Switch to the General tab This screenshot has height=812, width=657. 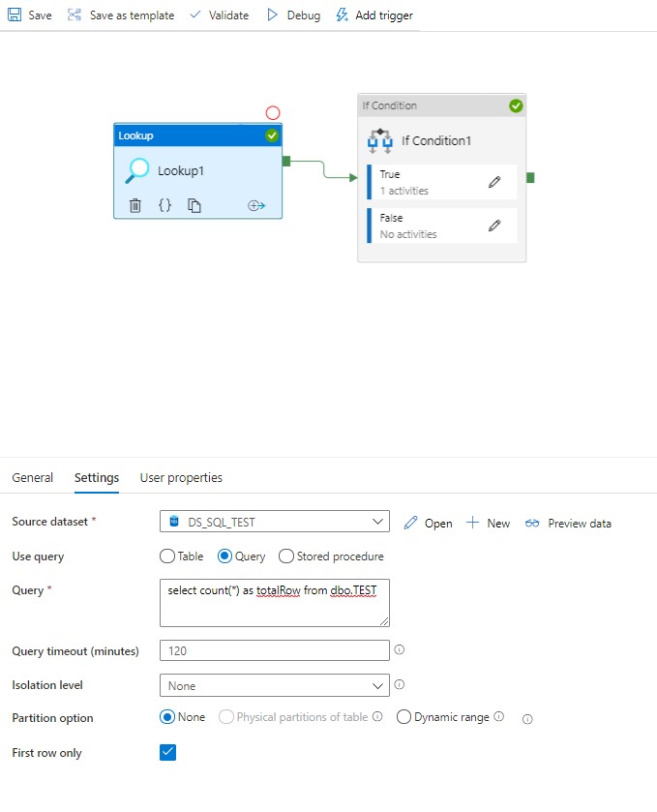click(33, 477)
